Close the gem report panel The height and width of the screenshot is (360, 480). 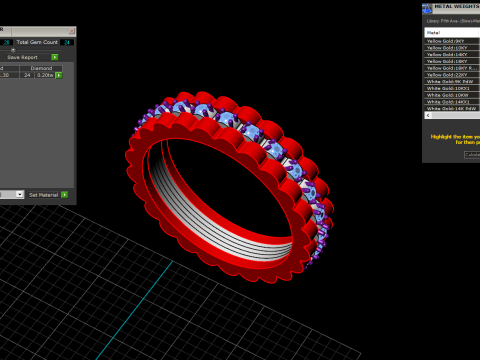(x=72, y=31)
